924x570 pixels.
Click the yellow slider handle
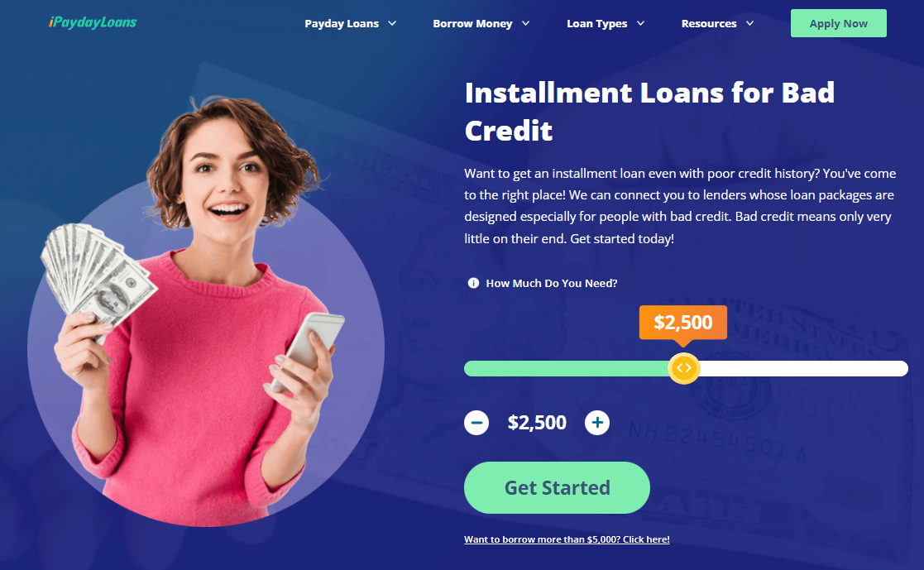coord(683,368)
